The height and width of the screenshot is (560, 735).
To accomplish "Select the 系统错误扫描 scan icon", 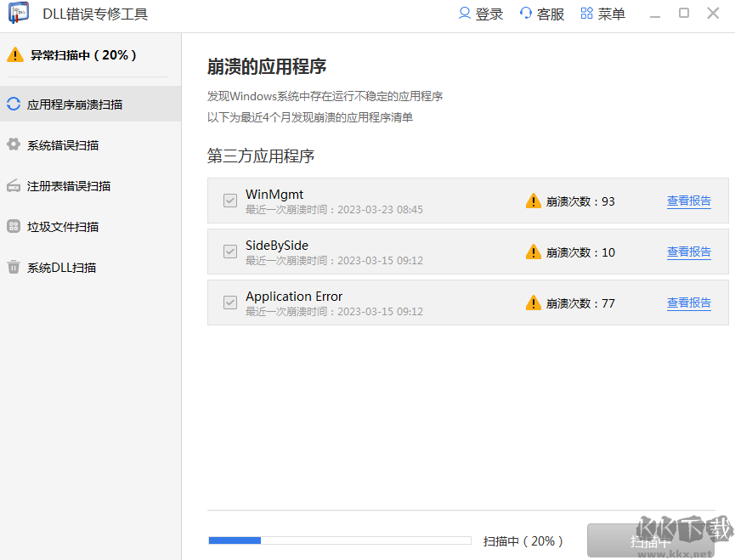I will pos(15,143).
